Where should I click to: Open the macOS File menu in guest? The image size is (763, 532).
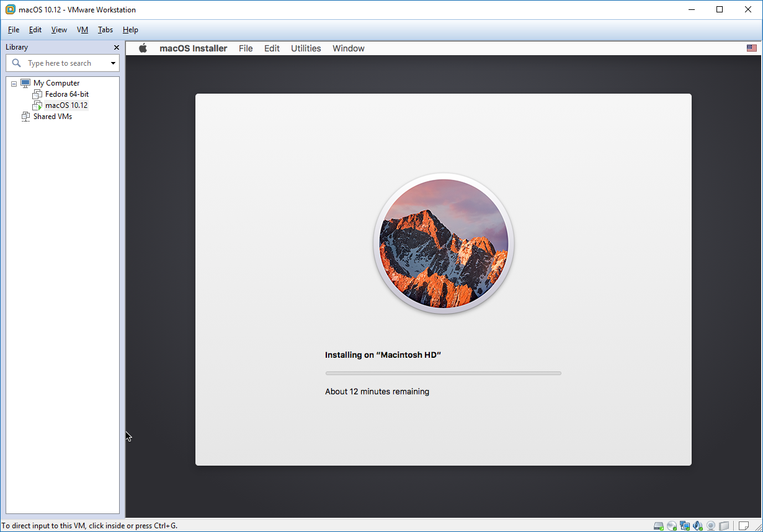[x=246, y=48]
